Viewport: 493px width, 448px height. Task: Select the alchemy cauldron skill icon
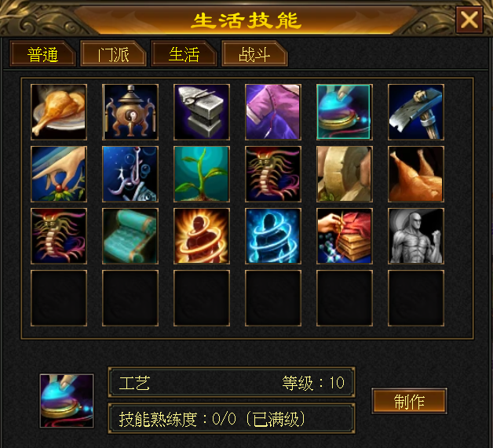pyautogui.click(x=130, y=112)
